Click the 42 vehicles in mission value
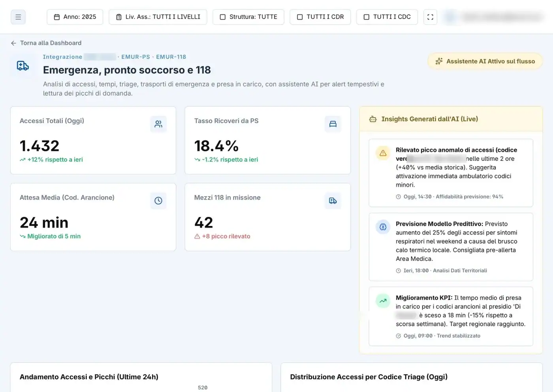 coord(203,223)
